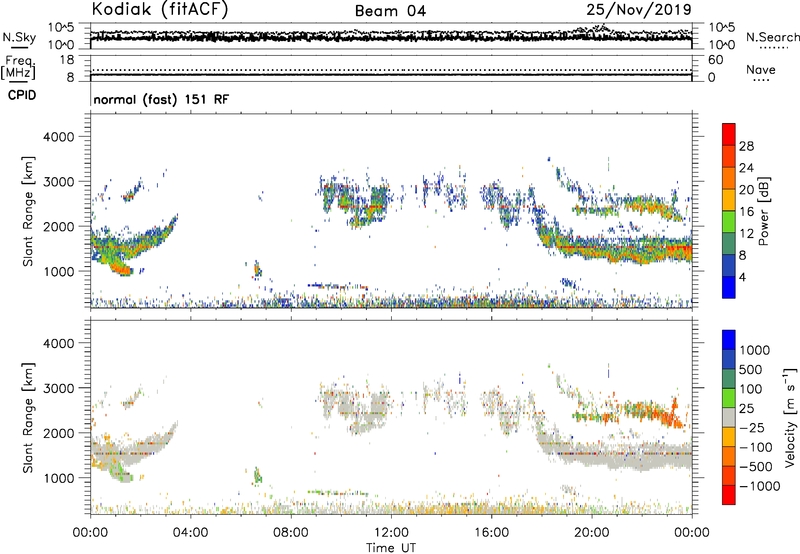
Task: Click the 'N.Search' legend label
Action: 772,37
